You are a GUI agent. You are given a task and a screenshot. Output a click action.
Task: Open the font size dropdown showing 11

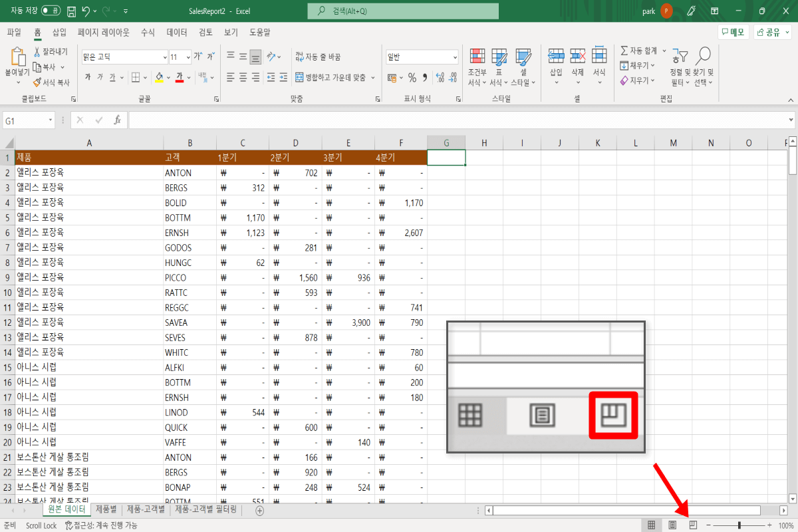[187, 57]
